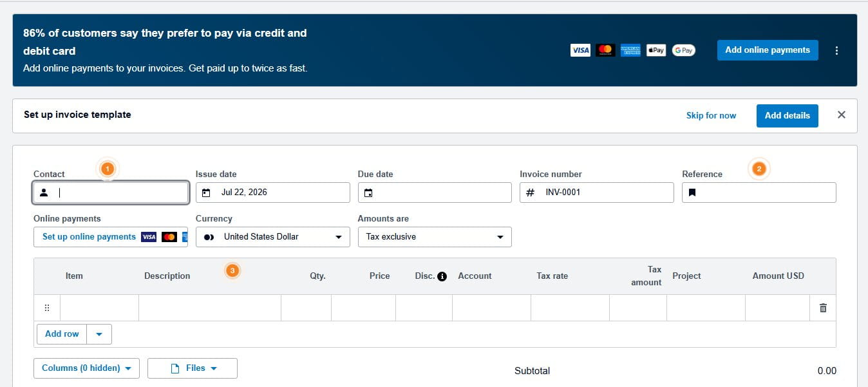
Task: Click the Google Pay icon in banner
Action: click(683, 50)
